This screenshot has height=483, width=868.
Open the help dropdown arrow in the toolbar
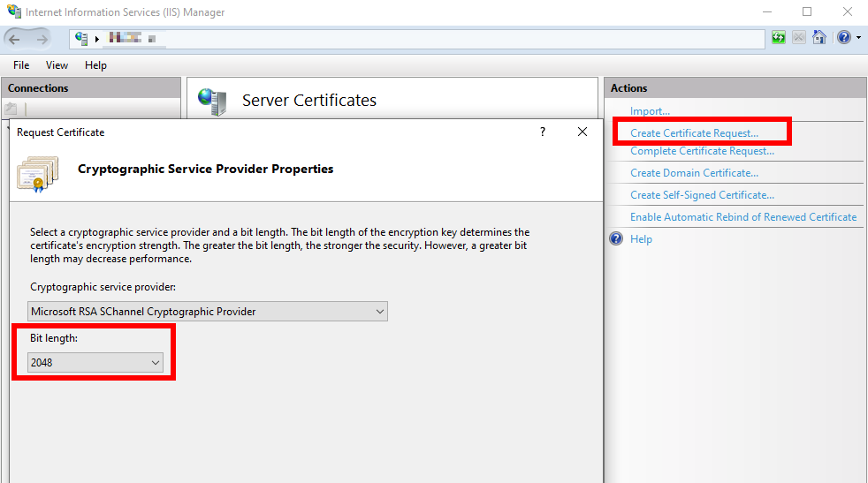pos(858,38)
